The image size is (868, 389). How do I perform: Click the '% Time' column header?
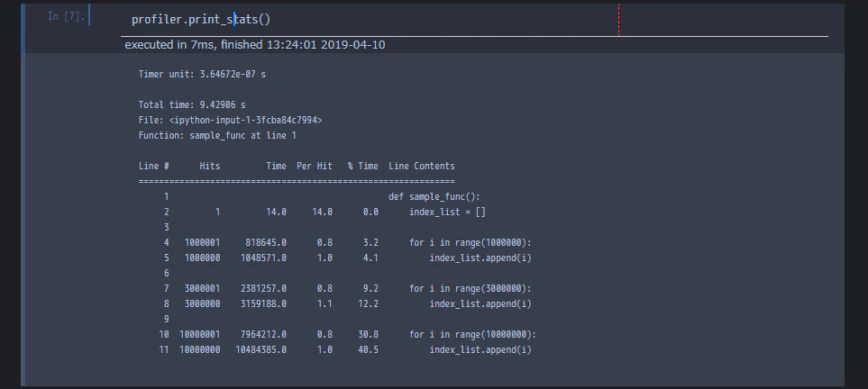coord(363,166)
